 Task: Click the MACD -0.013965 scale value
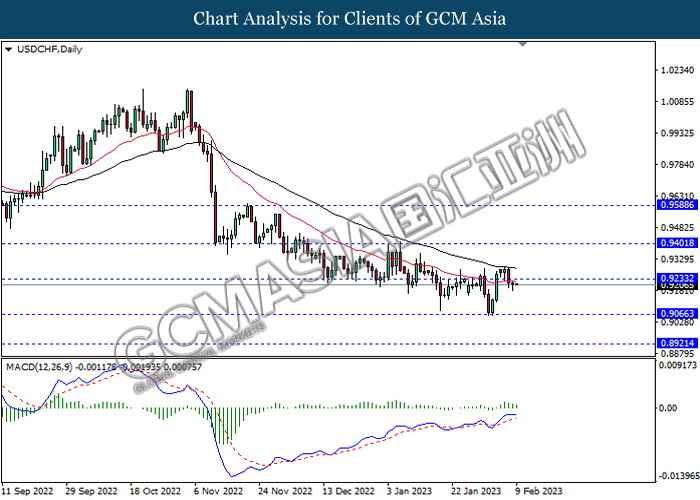679,476
